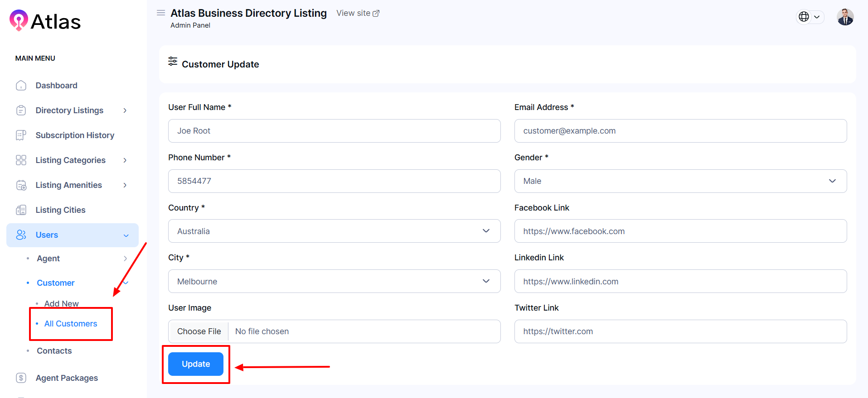This screenshot has width=868, height=398.
Task: Click the Agent Packages dollar icon
Action: click(x=21, y=378)
